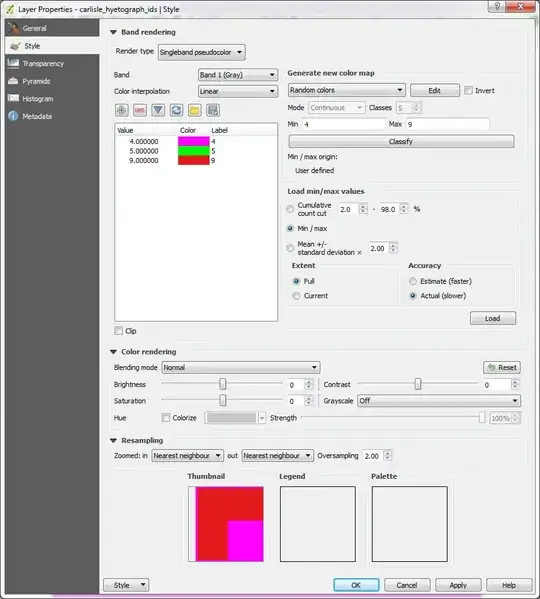Enable the Colorize checkbox

[x=166, y=418]
